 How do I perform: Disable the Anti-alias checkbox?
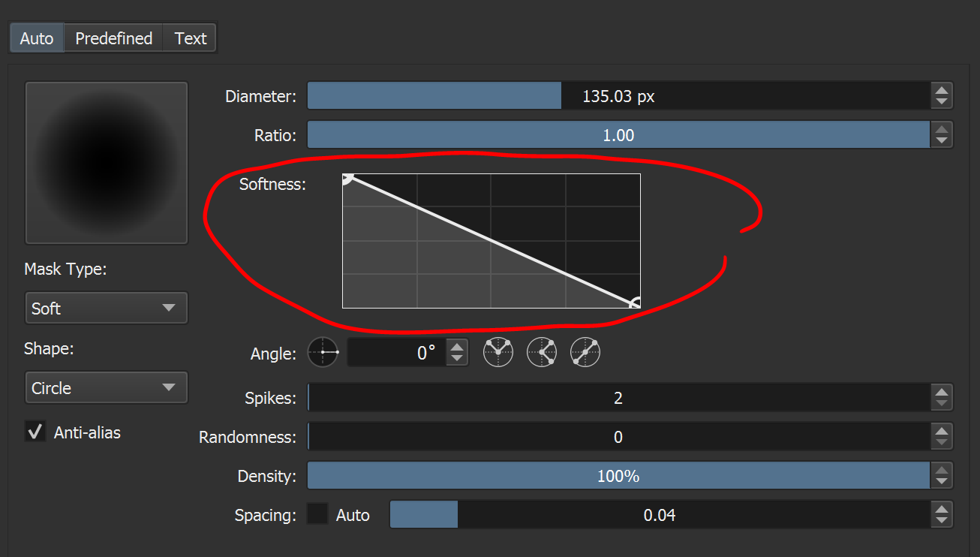(35, 432)
